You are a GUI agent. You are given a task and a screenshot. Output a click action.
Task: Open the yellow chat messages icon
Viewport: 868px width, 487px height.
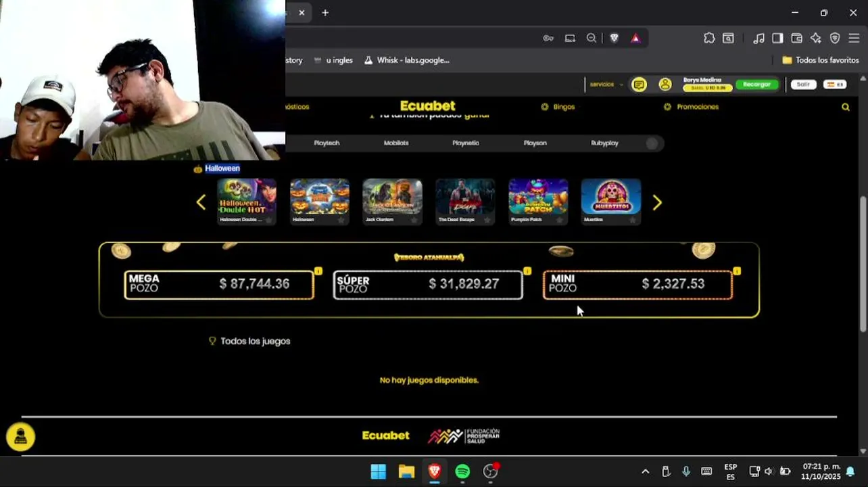point(639,85)
